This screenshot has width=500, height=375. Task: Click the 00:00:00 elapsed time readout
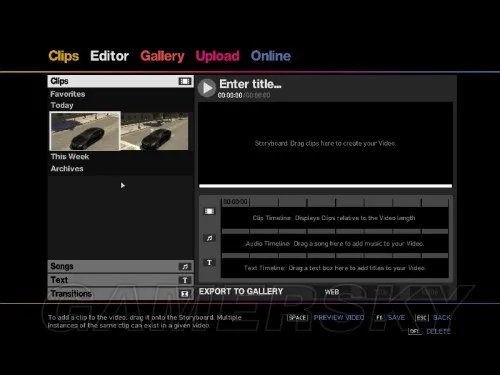(230, 95)
